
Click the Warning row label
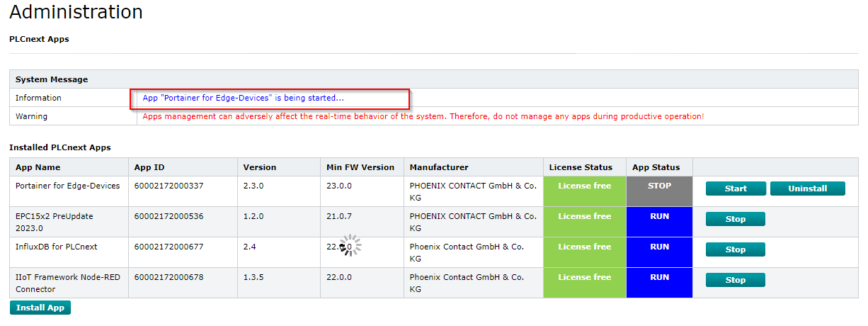tap(31, 116)
